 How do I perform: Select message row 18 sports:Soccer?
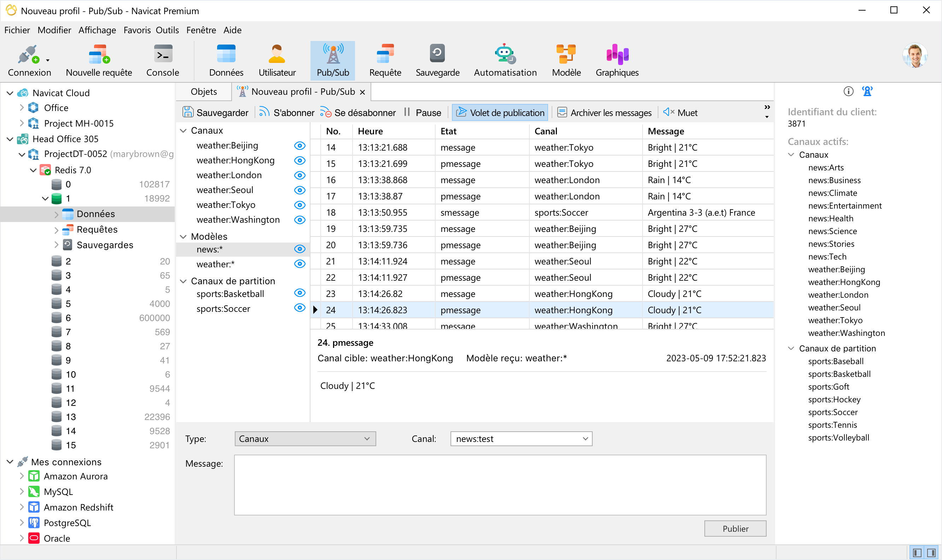click(542, 212)
